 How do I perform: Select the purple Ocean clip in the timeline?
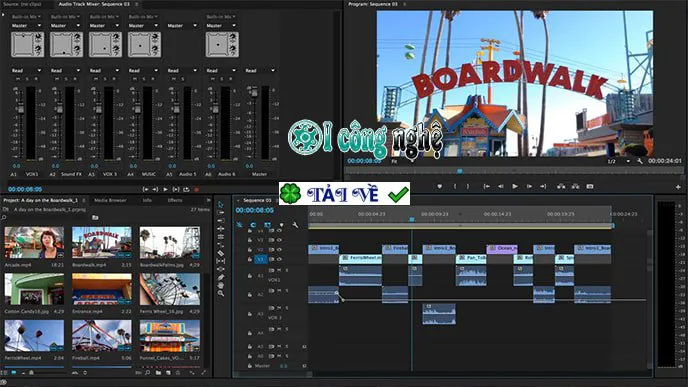tap(502, 249)
